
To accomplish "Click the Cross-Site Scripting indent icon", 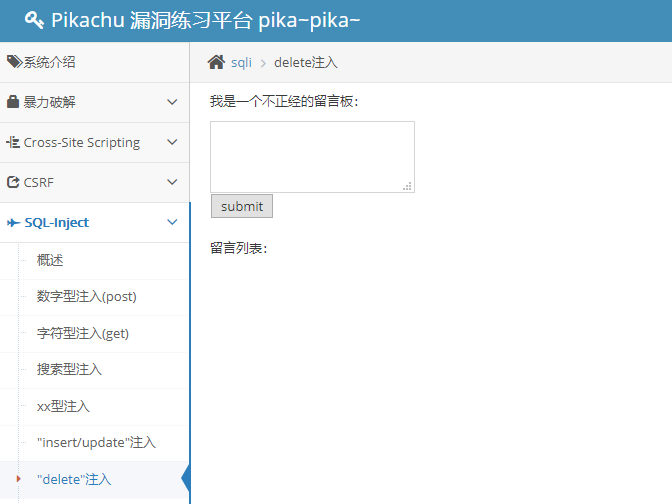I will (13, 142).
